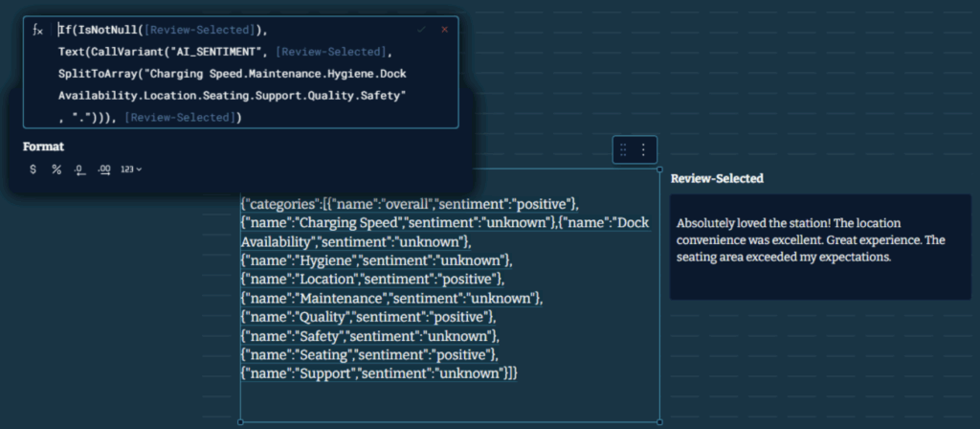
Task: Increase decimal places in Format bar
Action: point(104,169)
